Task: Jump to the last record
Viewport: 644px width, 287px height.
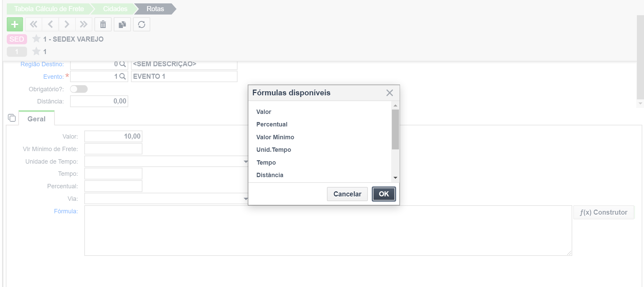Action: pos(84,24)
